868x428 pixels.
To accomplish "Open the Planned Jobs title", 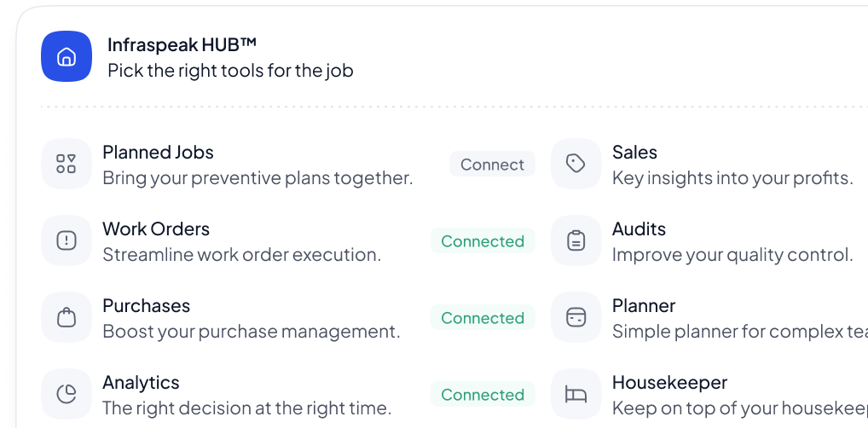I will pos(158,153).
